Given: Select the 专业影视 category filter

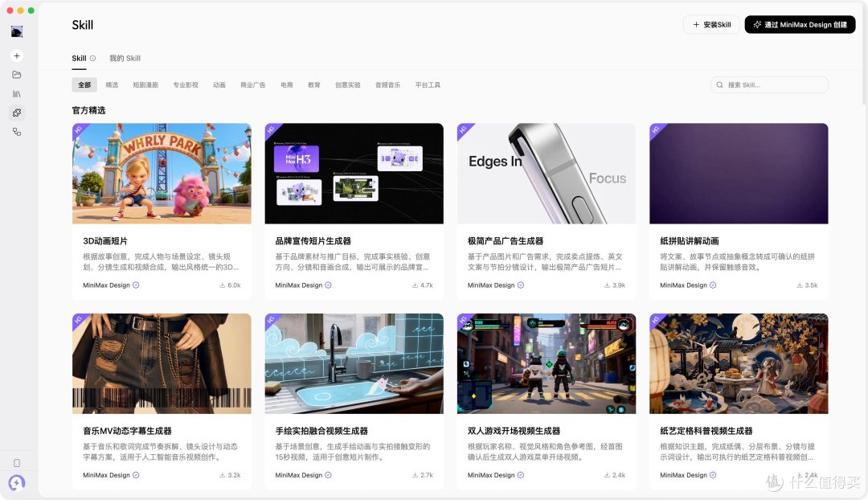Looking at the screenshot, I should tap(186, 84).
